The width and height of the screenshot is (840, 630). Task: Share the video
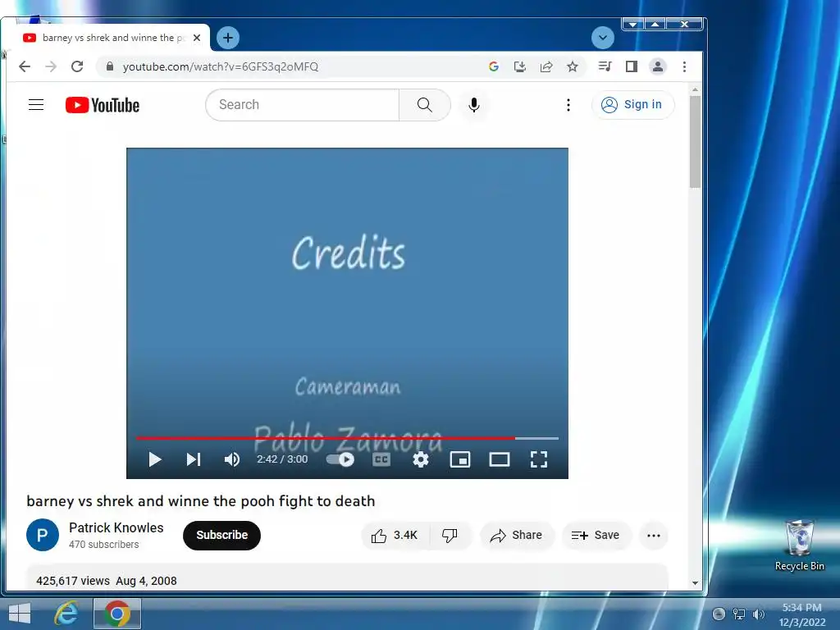coord(517,535)
